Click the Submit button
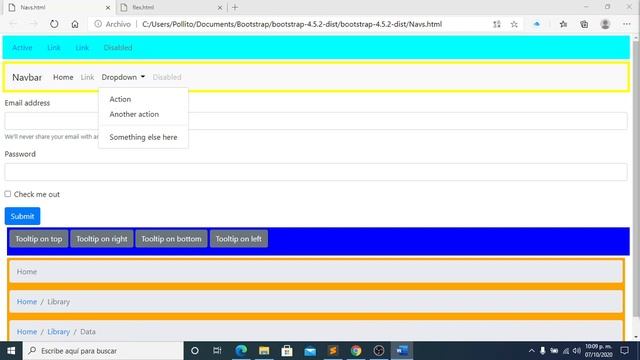The height and width of the screenshot is (360, 640). click(x=22, y=216)
